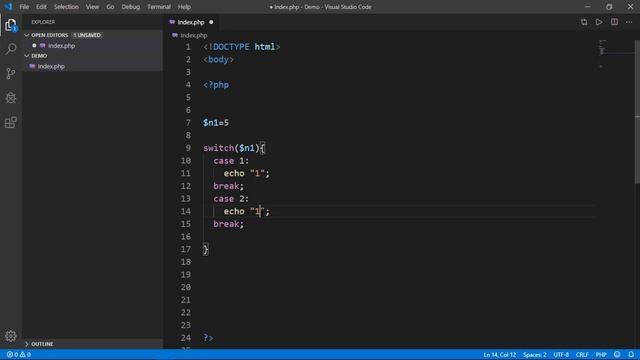Open the Extensions view icon
Viewport: 640px width, 360px height.
(x=11, y=122)
